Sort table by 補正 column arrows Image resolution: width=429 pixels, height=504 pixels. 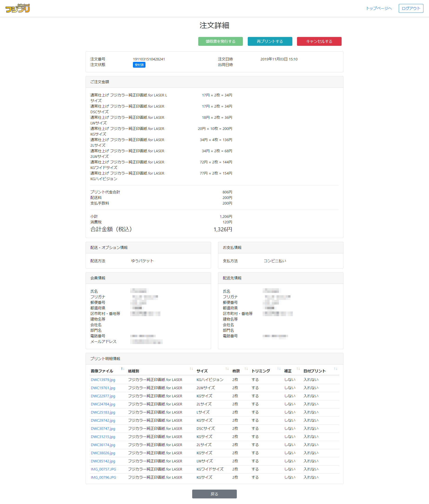298,369
